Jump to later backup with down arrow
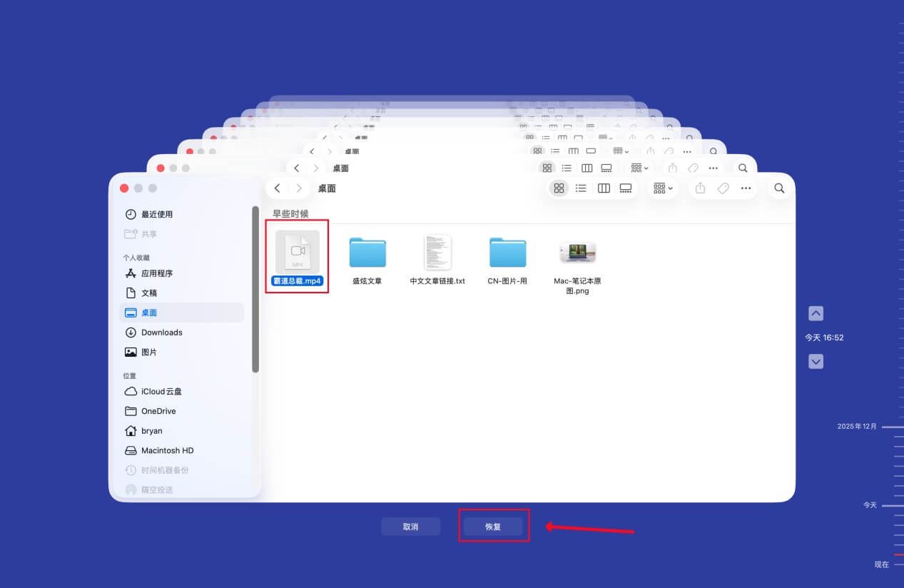This screenshot has height=588, width=904. (x=816, y=362)
